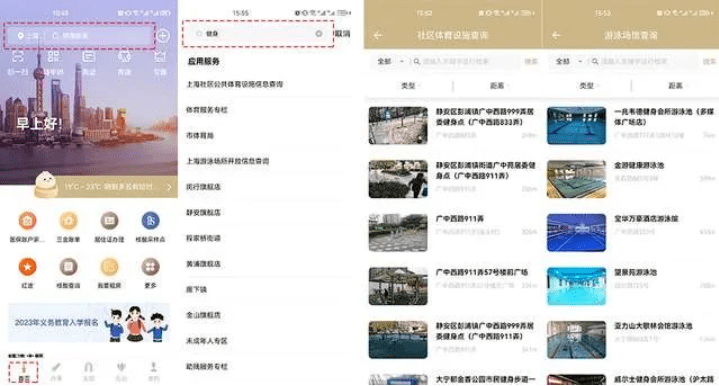
Task: Open the 2023年义务教育入学报名 banner
Action: (89, 323)
